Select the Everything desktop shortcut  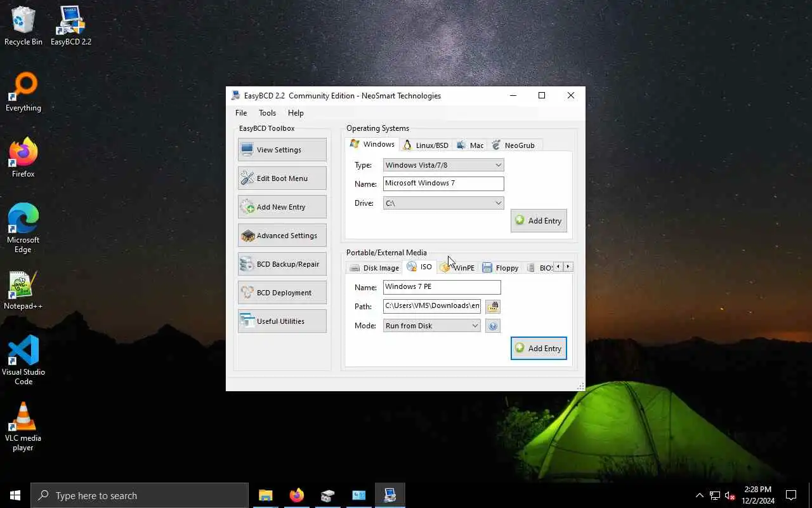pos(23,93)
